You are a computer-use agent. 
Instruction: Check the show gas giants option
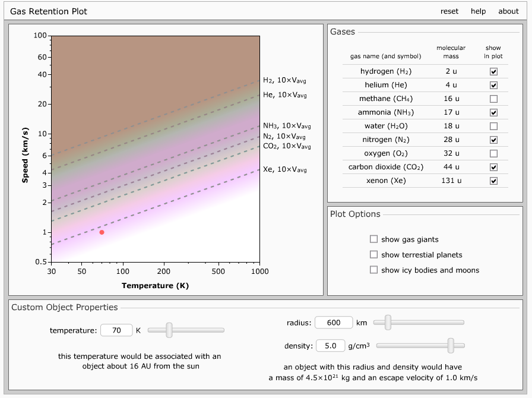click(374, 239)
